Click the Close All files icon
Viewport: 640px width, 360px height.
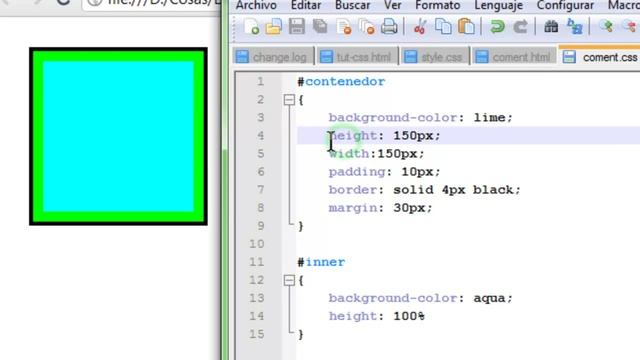pyautogui.click(x=367, y=27)
